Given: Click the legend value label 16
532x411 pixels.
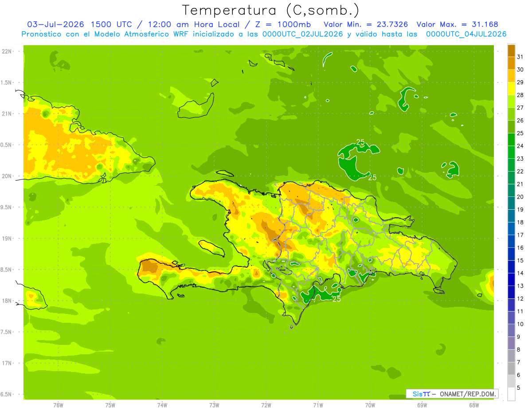Looking at the screenshot, I should point(520,248).
